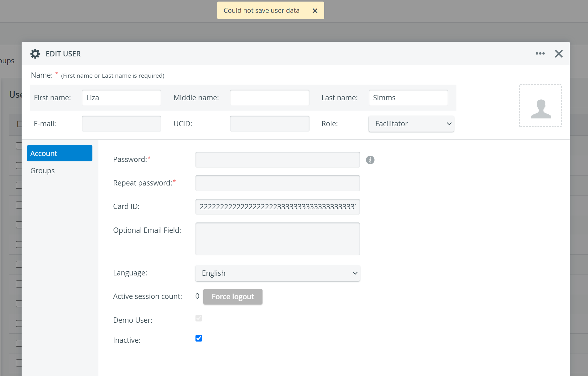Click the Password input field
The width and height of the screenshot is (588, 376).
[x=278, y=159]
